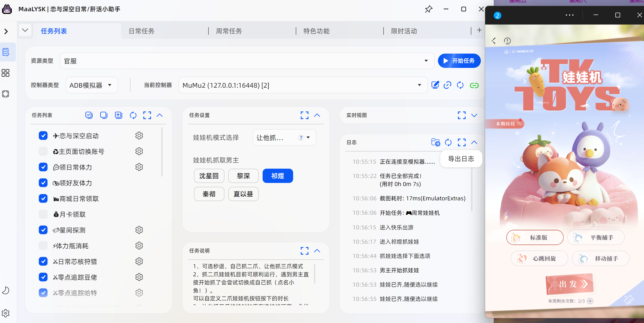This screenshot has height=323, width=644.
Task: Select 黎深 as claw target
Action: click(x=243, y=176)
